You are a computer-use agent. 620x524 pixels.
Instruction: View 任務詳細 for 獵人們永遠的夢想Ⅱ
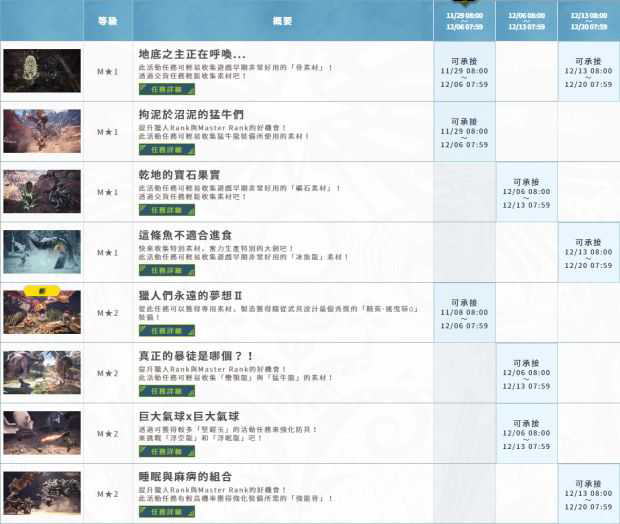[x=160, y=331]
